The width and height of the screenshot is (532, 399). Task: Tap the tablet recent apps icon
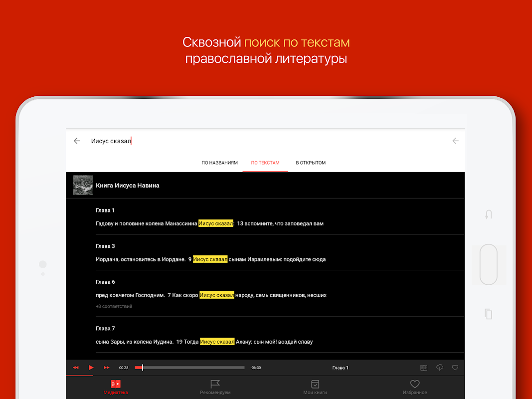[489, 314]
